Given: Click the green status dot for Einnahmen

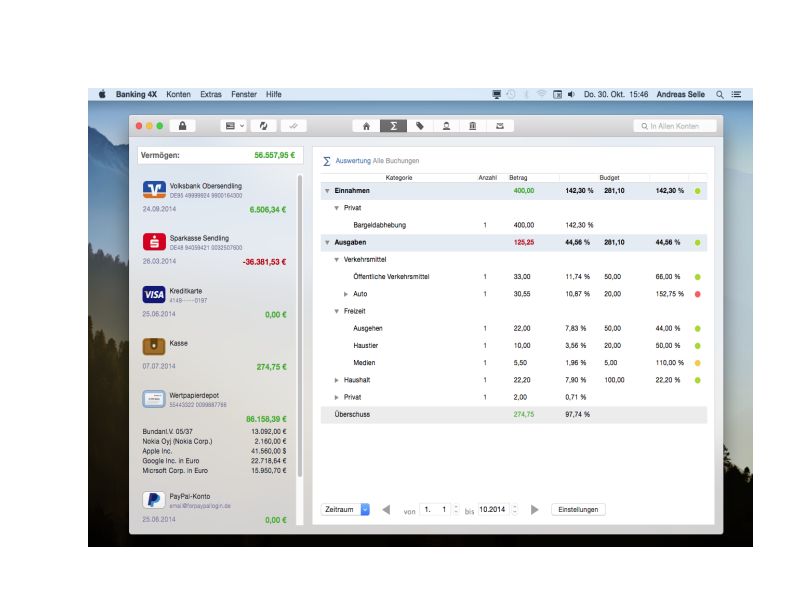Looking at the screenshot, I should pyautogui.click(x=697, y=191).
